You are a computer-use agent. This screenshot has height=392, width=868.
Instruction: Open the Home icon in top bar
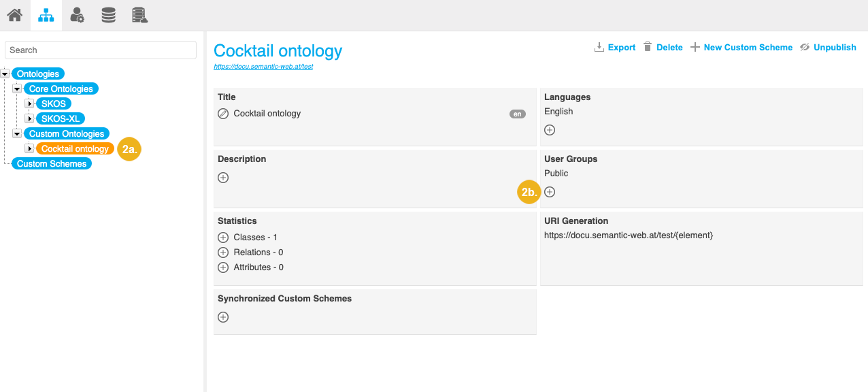(x=15, y=15)
